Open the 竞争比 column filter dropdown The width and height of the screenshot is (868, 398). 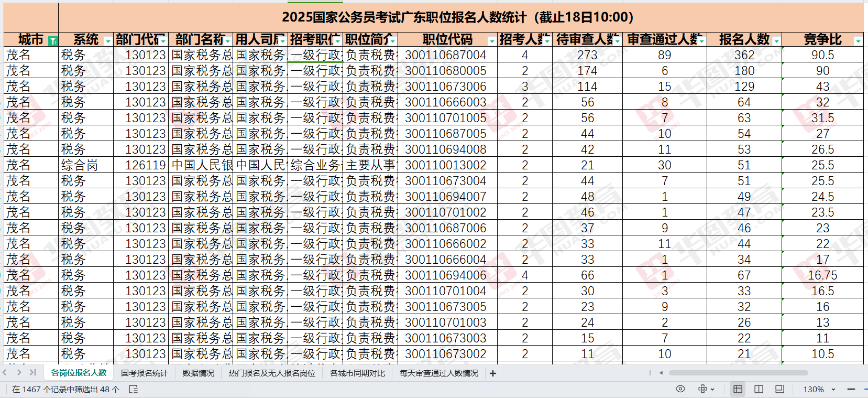pos(858,41)
